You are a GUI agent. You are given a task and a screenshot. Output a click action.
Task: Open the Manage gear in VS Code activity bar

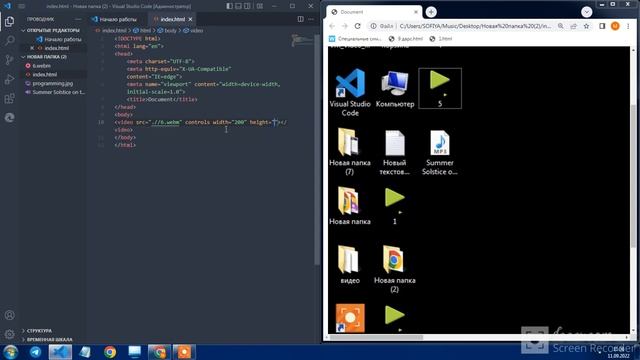coord(9,334)
